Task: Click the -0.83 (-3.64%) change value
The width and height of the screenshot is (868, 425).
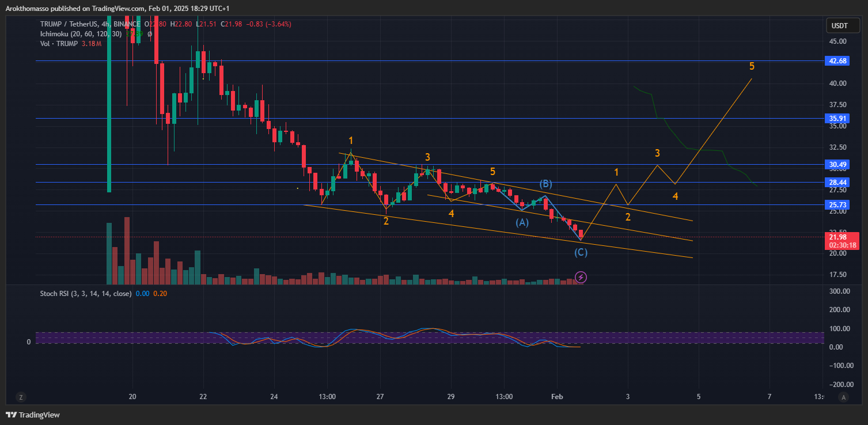Action: coord(269,24)
